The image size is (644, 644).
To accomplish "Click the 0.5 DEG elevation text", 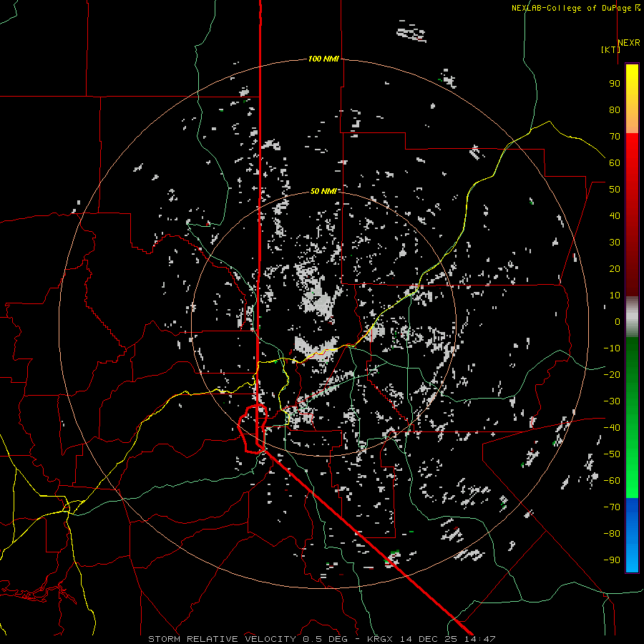I will [326, 639].
